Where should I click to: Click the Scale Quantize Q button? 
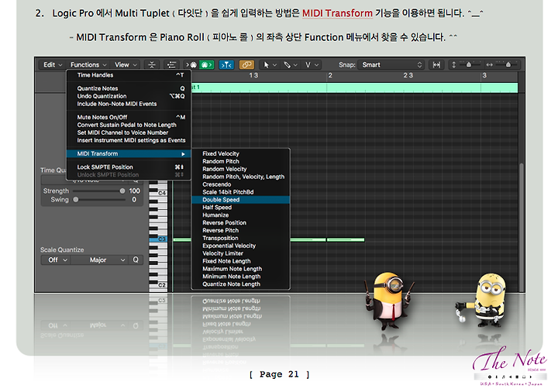[x=136, y=260]
